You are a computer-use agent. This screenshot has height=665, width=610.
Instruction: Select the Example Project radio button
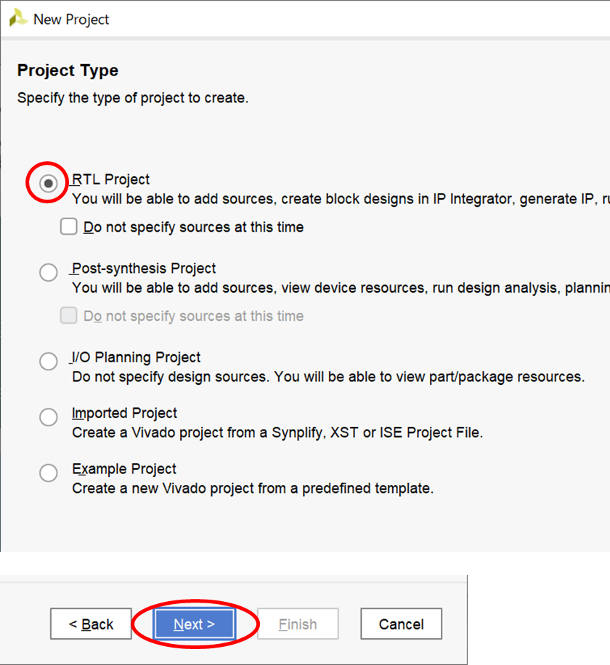click(48, 473)
